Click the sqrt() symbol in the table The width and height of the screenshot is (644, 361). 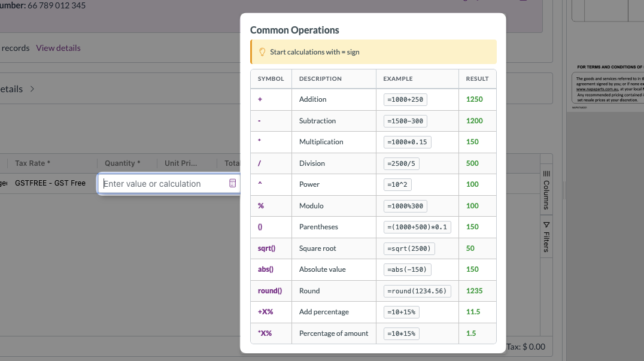[x=266, y=248]
